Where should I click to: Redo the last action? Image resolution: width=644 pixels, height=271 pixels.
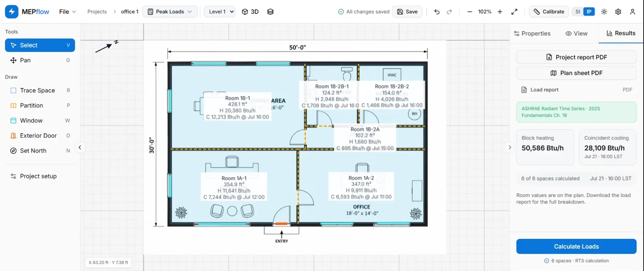click(449, 12)
